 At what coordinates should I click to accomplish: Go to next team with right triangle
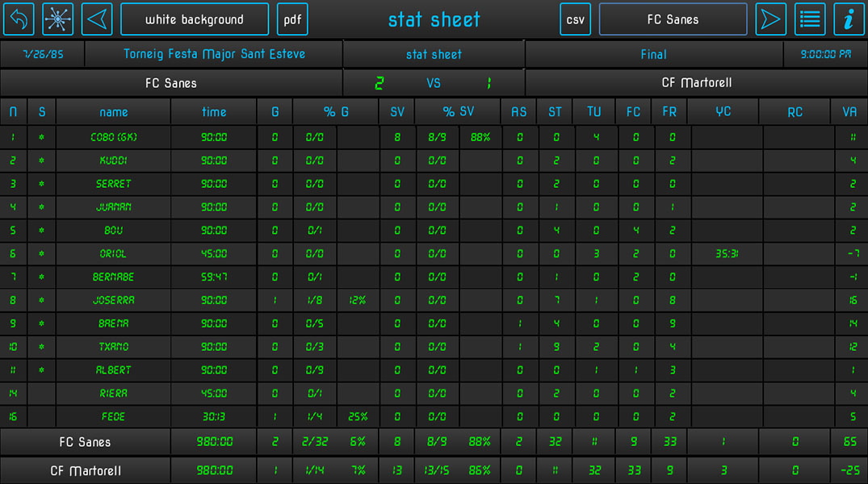click(770, 19)
